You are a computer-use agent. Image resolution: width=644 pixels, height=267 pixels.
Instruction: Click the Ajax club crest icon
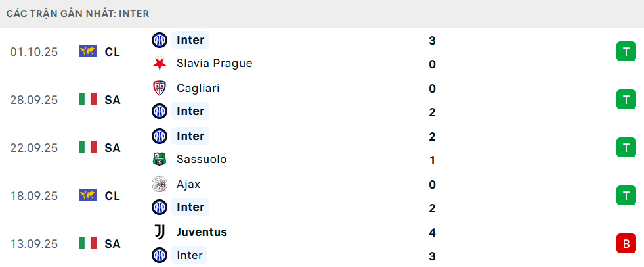pyautogui.click(x=160, y=184)
